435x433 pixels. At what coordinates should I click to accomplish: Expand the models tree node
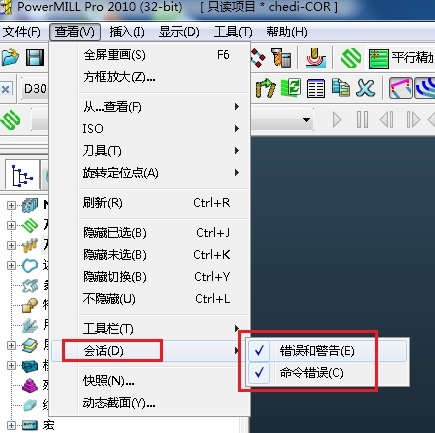pyautogui.click(x=11, y=365)
